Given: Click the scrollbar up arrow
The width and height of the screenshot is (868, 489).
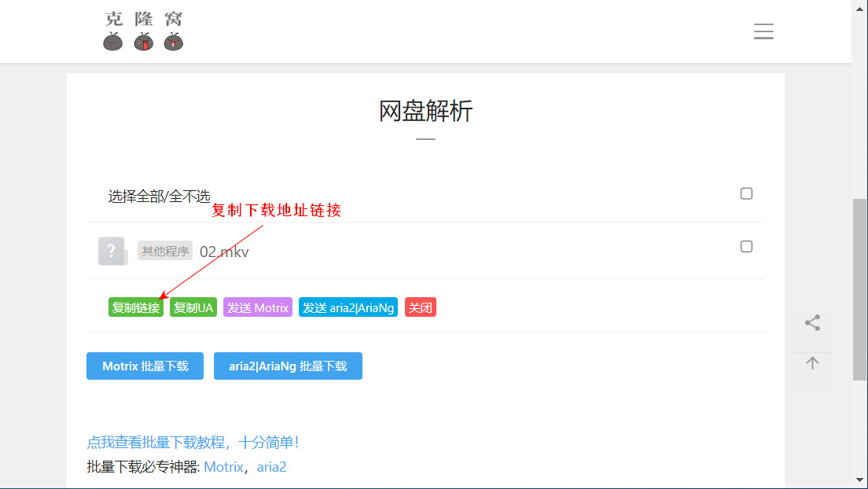Looking at the screenshot, I should [859, 9].
